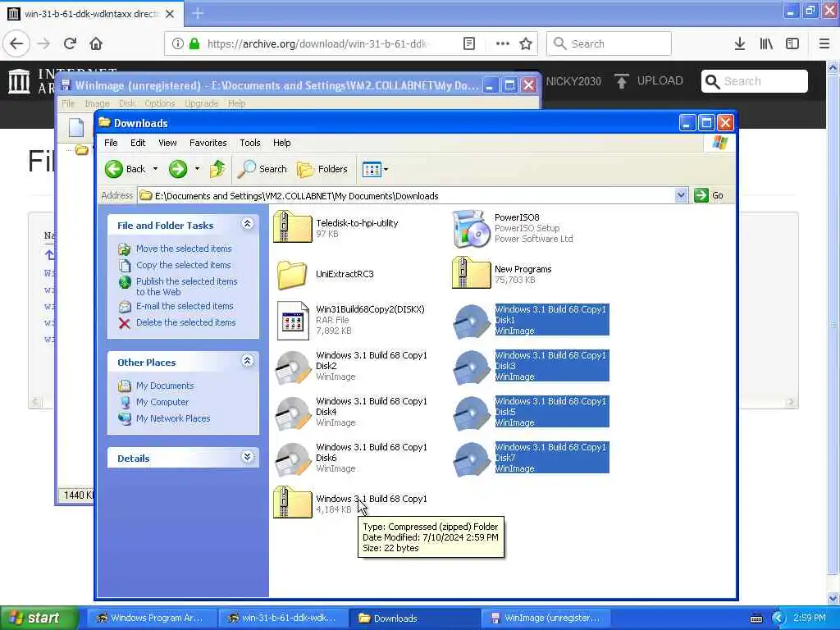Select the Build 68 Copy1 Disk1 image icon
The width and height of the screenshot is (840, 630).
tap(472, 321)
